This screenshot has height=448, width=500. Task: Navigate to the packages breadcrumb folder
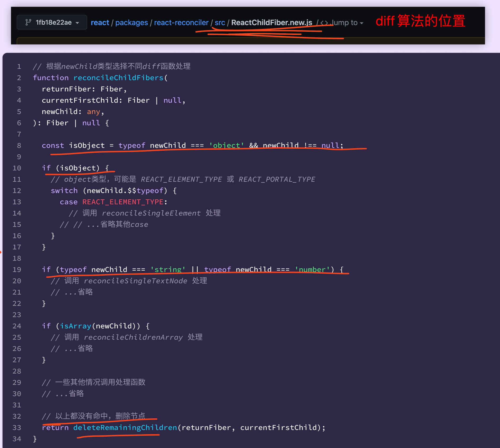(x=132, y=23)
